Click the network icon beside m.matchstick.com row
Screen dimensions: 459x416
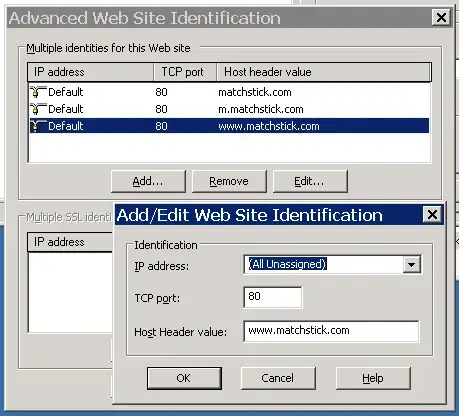point(38,109)
